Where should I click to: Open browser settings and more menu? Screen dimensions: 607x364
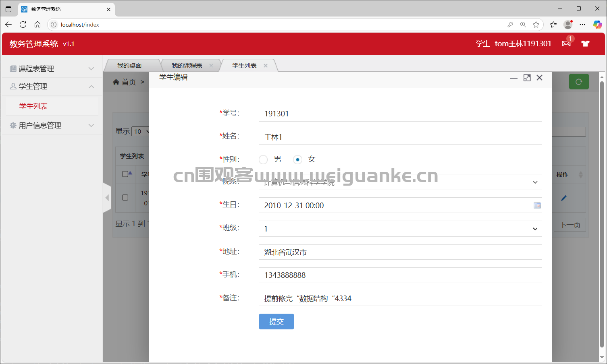(x=582, y=25)
